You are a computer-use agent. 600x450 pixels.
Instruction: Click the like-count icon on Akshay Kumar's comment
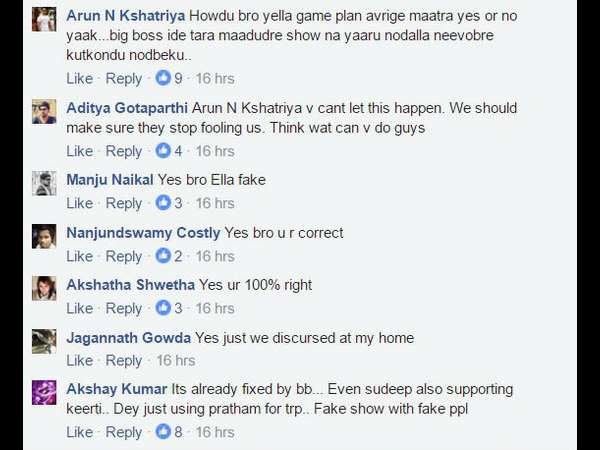pyautogui.click(x=162, y=432)
